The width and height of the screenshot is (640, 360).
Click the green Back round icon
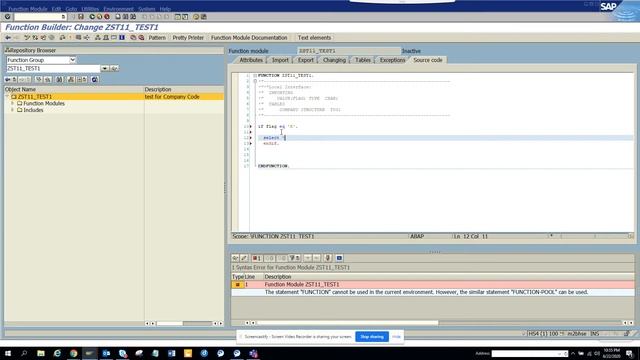[92, 17]
